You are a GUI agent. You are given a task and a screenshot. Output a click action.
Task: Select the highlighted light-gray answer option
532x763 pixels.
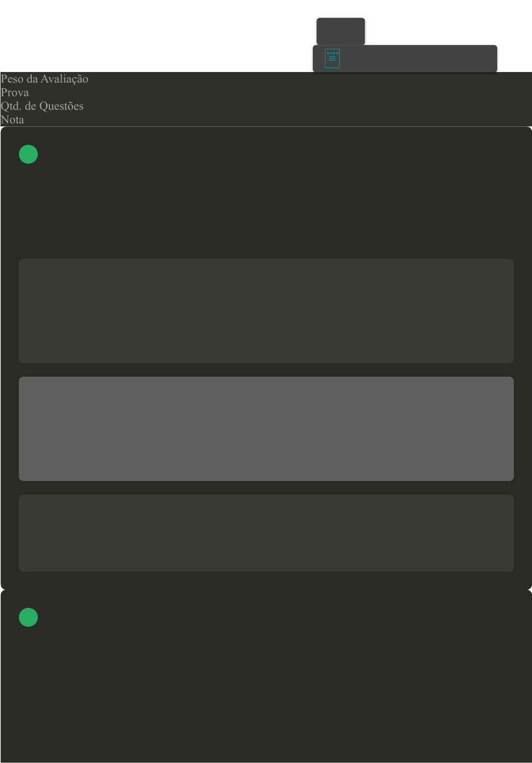pyautogui.click(x=266, y=429)
